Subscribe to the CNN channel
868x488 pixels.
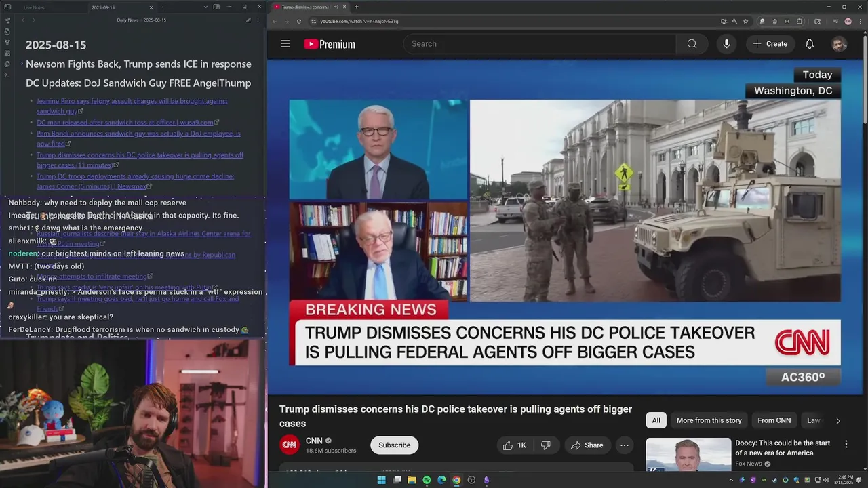click(394, 445)
